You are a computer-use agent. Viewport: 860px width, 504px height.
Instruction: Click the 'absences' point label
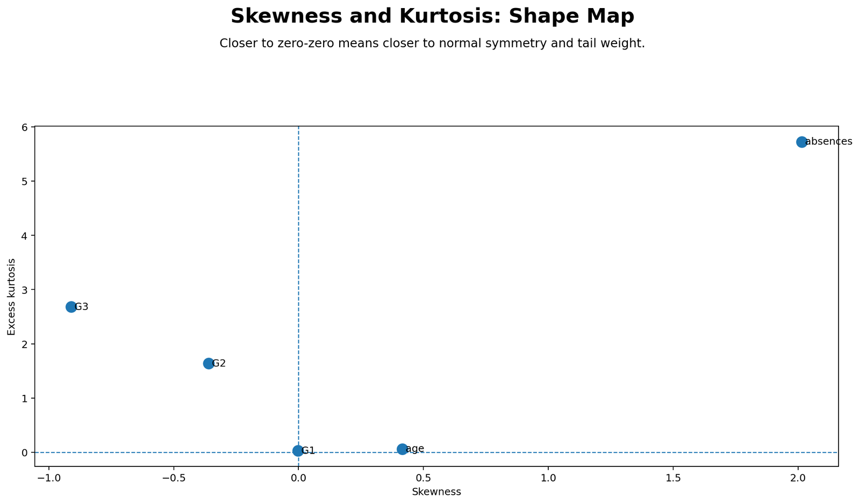829,142
